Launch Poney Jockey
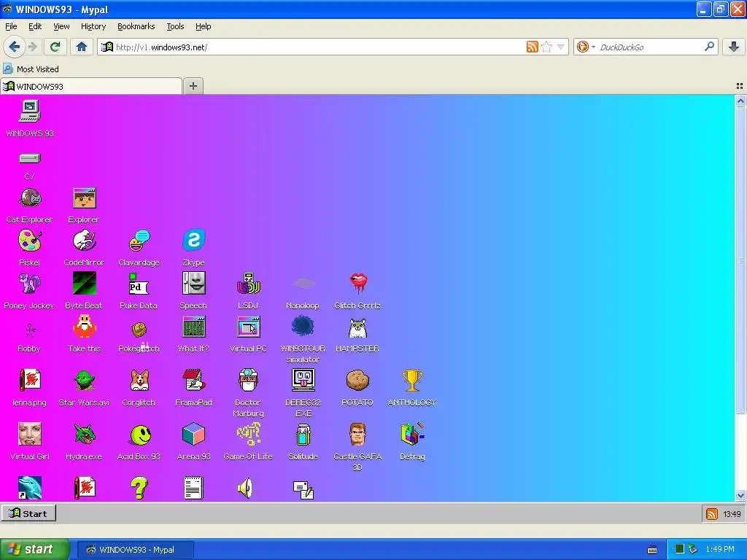The width and height of the screenshot is (747, 560). 29,291
